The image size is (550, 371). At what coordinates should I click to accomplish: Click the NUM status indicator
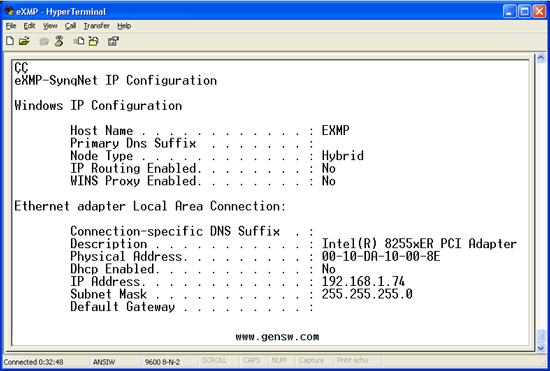point(279,360)
